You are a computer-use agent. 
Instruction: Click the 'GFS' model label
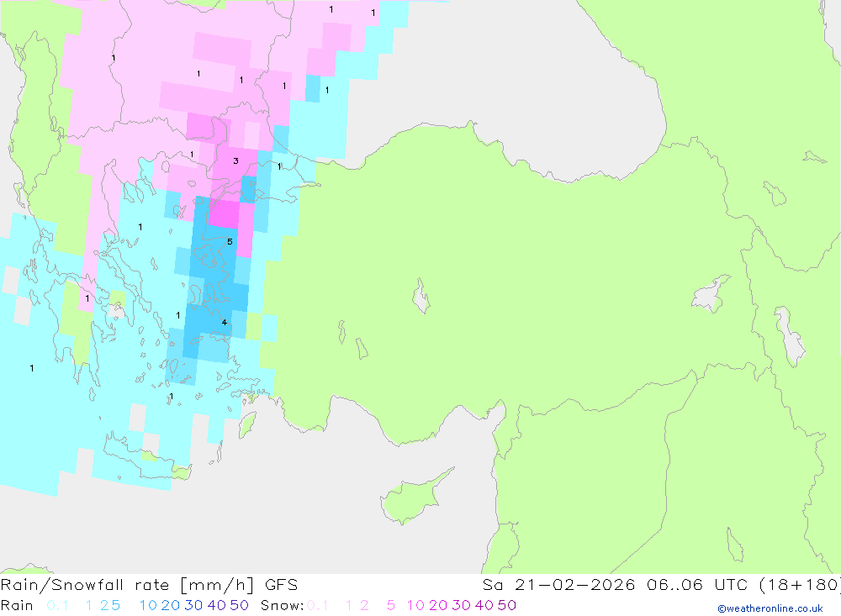pos(281,585)
